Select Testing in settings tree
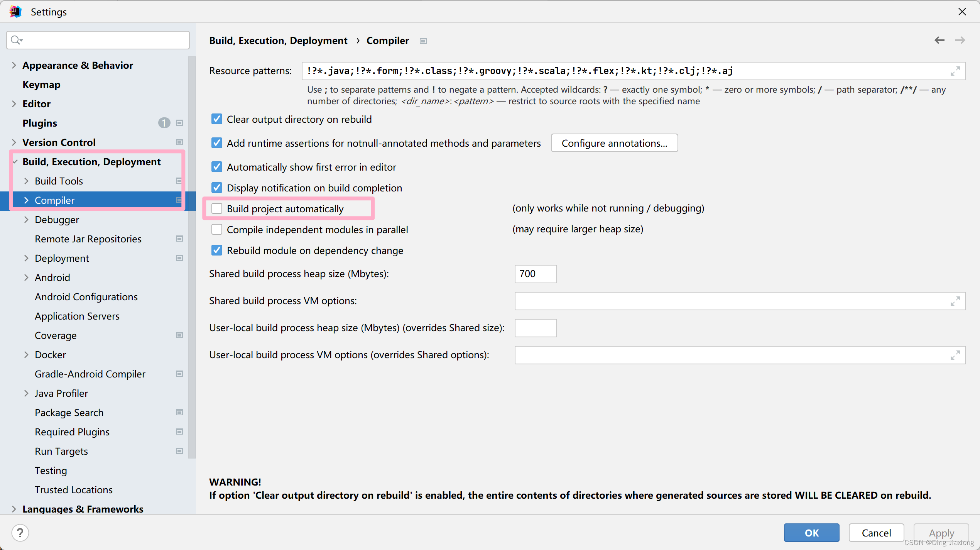Image resolution: width=980 pixels, height=550 pixels. (51, 470)
